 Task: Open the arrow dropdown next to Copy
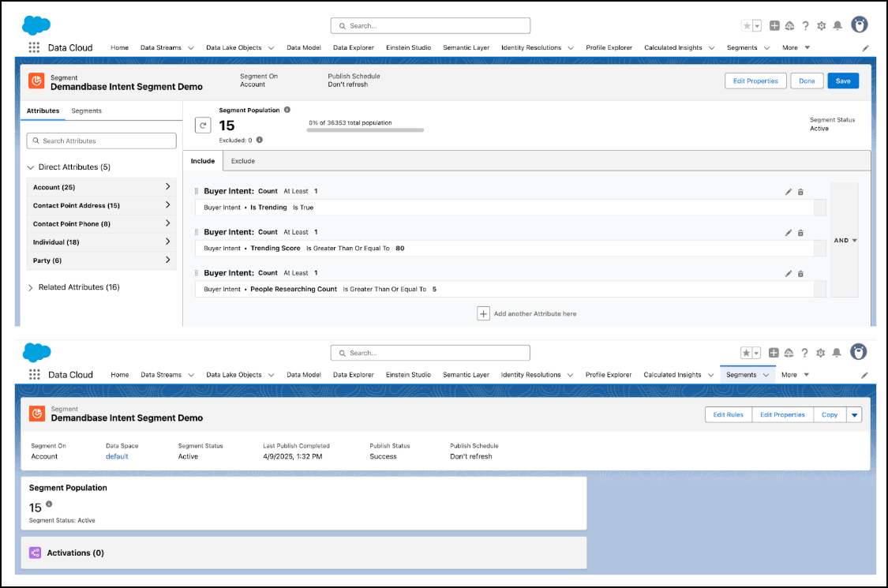click(855, 414)
